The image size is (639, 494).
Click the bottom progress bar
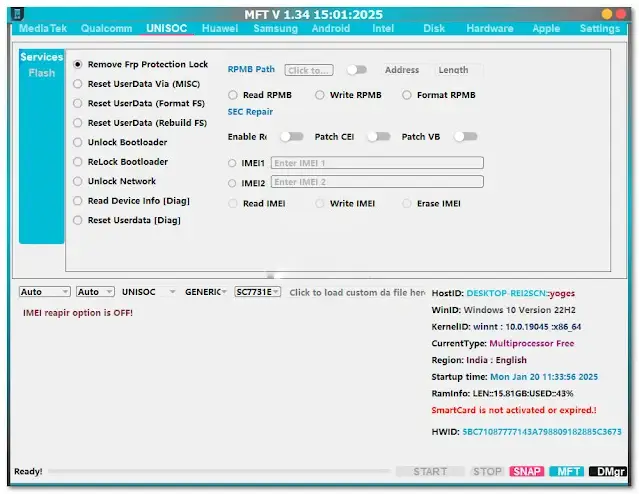[x=219, y=471]
